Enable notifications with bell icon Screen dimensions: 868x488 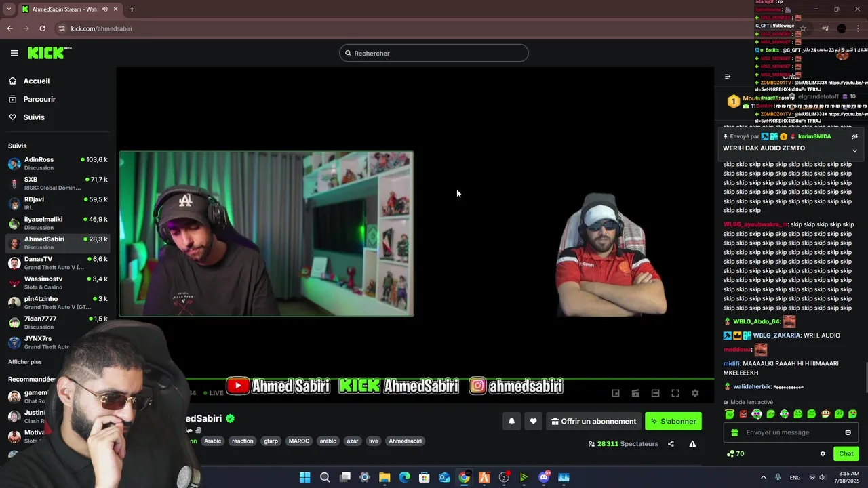click(x=512, y=421)
